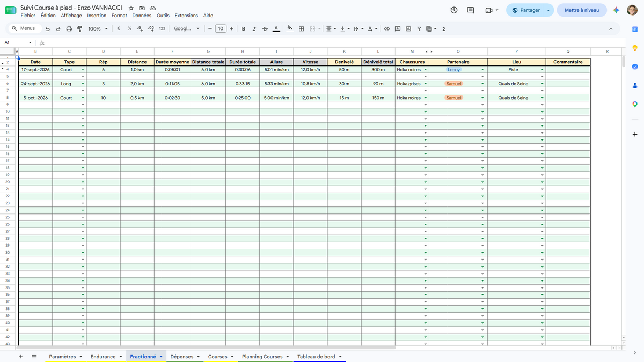
Task: Open the all sheets list
Action: pos(34,357)
